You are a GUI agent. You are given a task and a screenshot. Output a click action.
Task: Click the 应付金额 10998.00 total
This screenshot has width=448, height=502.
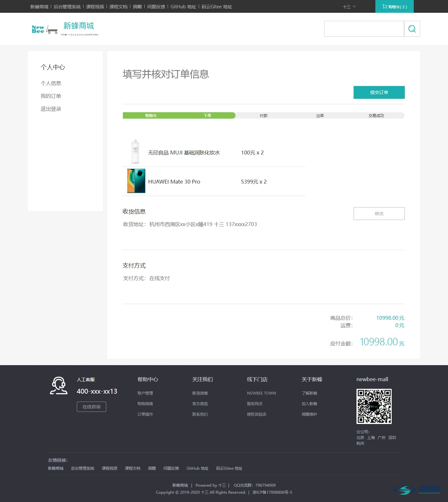point(382,342)
